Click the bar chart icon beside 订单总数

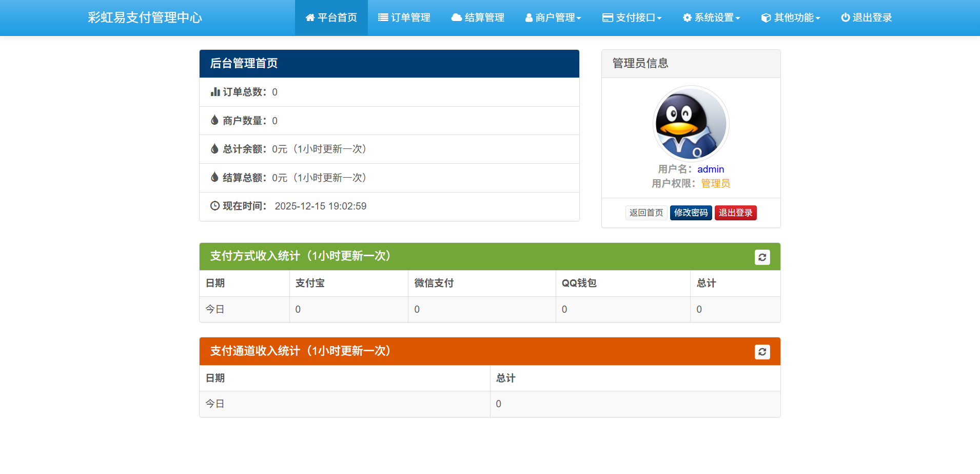214,92
